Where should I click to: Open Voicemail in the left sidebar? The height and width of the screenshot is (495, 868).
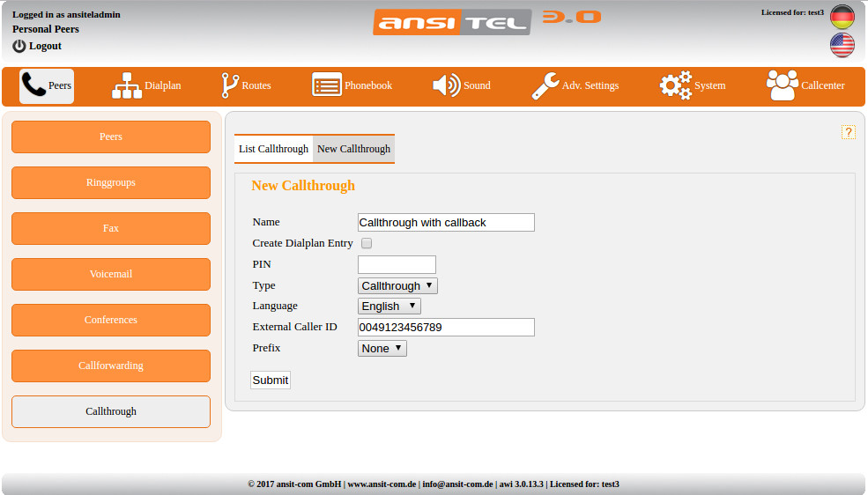111,274
